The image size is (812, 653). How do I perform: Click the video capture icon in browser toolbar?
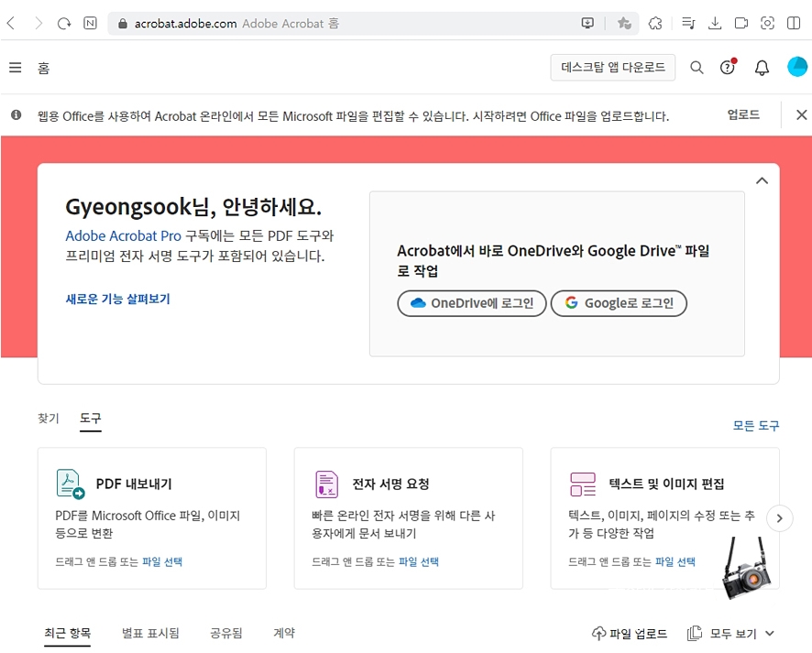click(x=741, y=23)
